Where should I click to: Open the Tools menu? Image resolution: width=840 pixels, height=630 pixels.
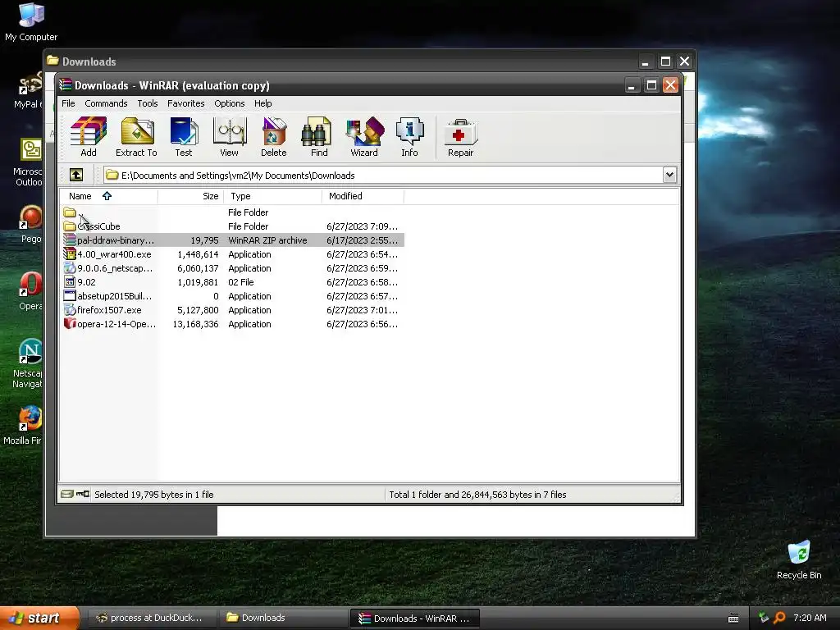point(148,103)
